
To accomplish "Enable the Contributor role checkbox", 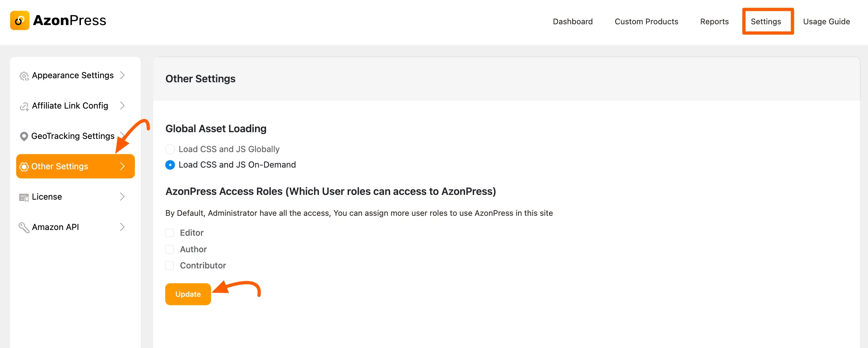I will click(x=169, y=266).
